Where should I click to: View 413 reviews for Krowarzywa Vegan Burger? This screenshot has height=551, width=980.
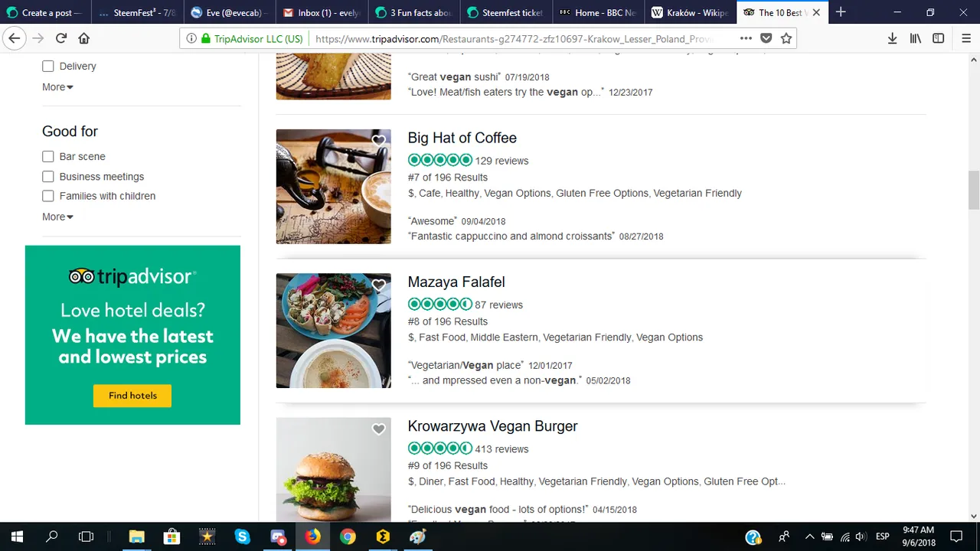[501, 449]
